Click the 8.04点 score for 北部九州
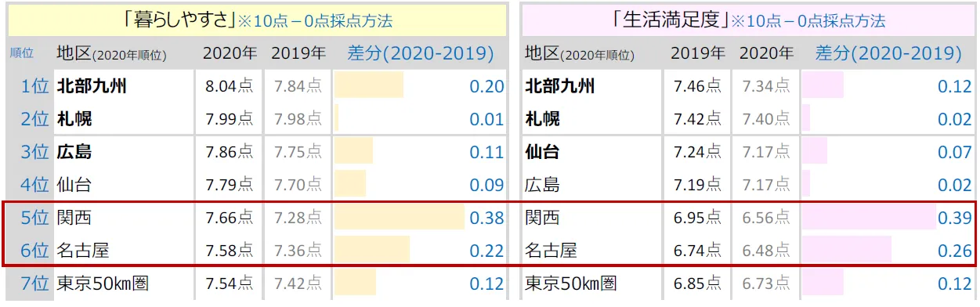980x307 pixels. [x=230, y=86]
